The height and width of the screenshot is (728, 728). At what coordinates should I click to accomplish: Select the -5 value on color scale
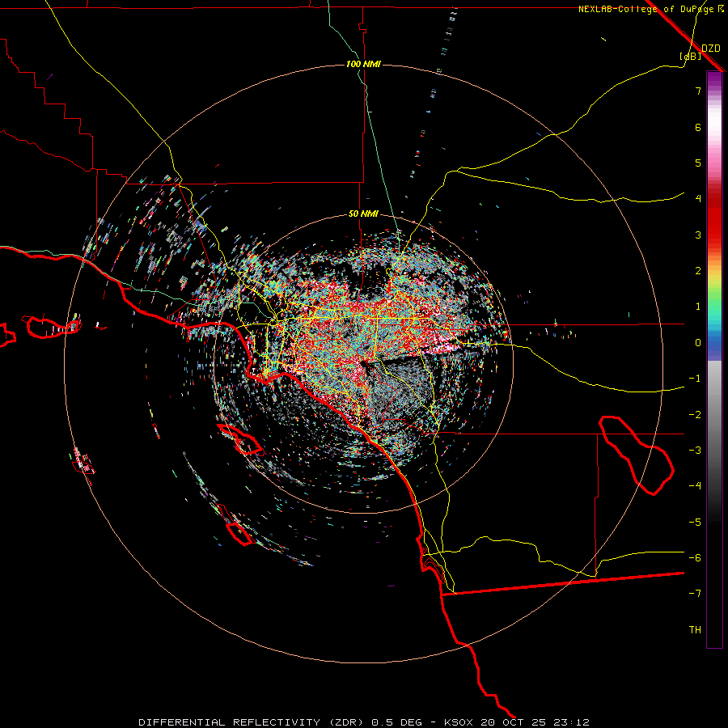[x=695, y=523]
